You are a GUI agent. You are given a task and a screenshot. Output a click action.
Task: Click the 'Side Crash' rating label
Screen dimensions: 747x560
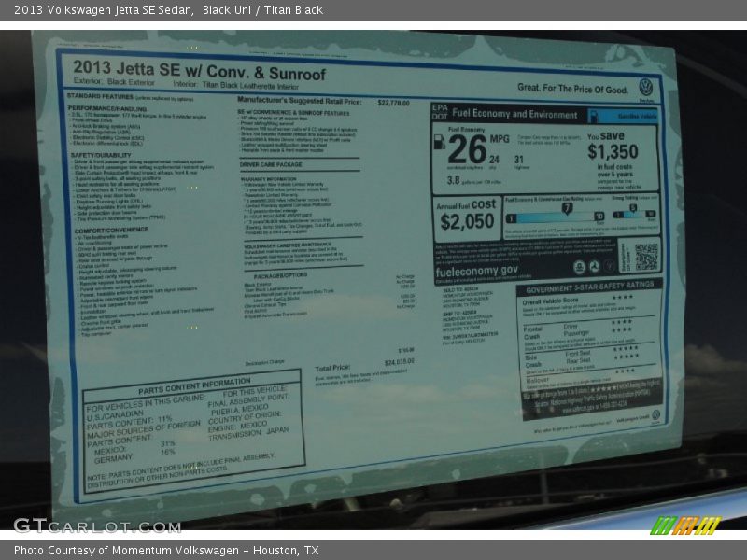click(x=532, y=361)
